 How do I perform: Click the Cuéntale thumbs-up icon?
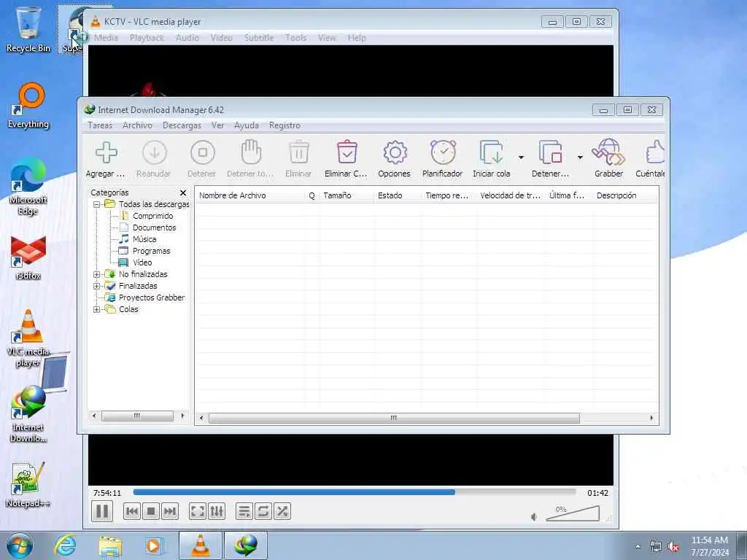(x=656, y=152)
